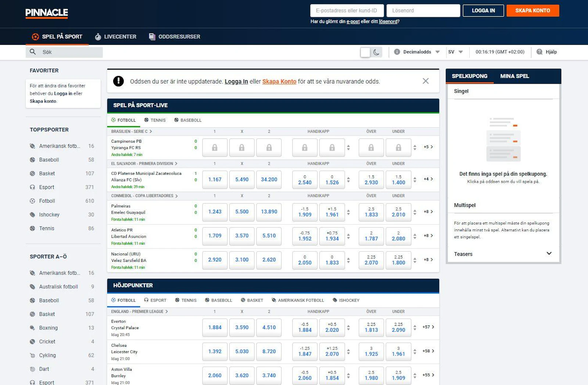Click the Logga In button
Screen dimensions: 588x385
pos(483,11)
